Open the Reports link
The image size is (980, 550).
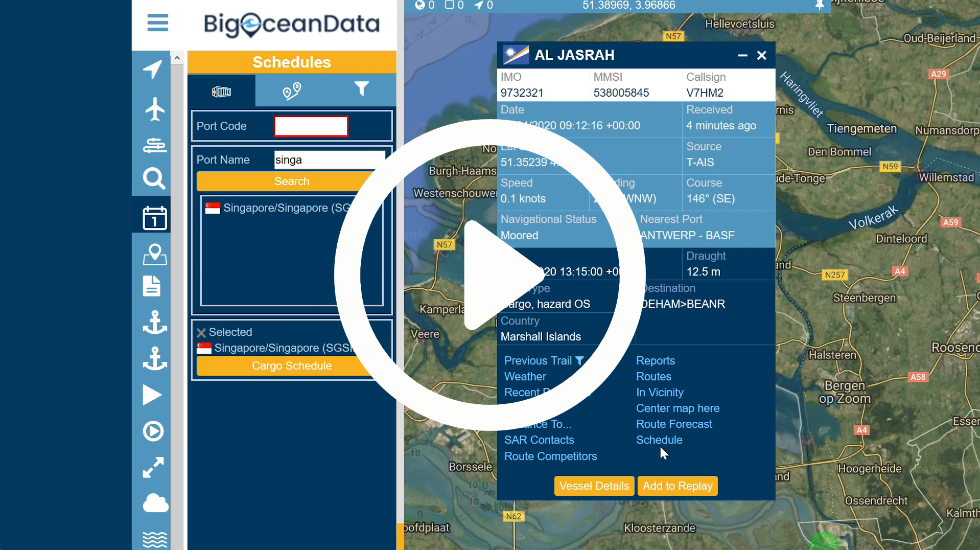(656, 361)
